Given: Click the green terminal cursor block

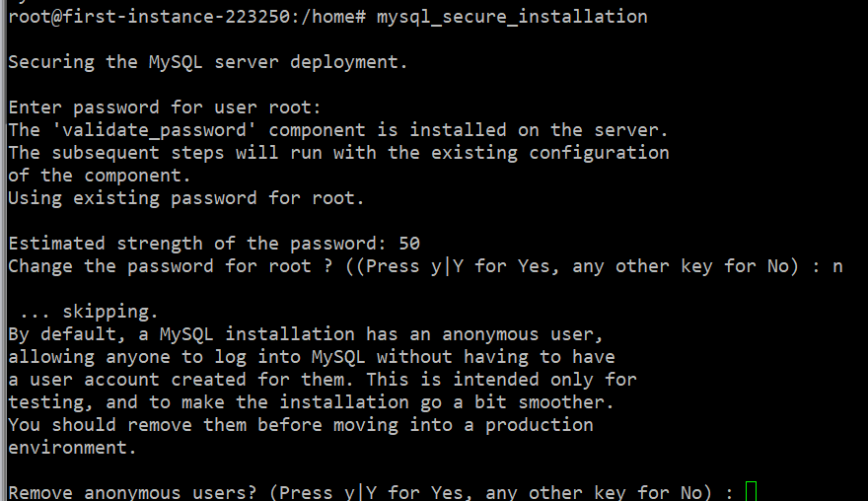Looking at the screenshot, I should point(751,491).
